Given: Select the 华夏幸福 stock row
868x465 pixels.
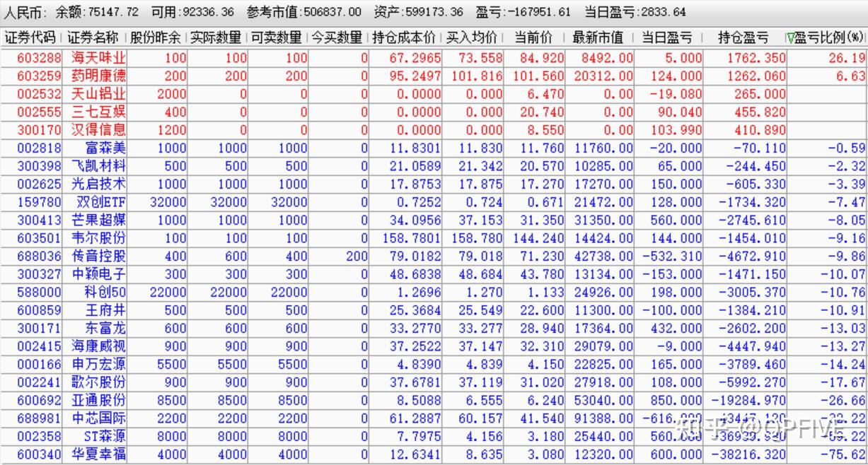Looking at the screenshot, I should click(434, 454).
